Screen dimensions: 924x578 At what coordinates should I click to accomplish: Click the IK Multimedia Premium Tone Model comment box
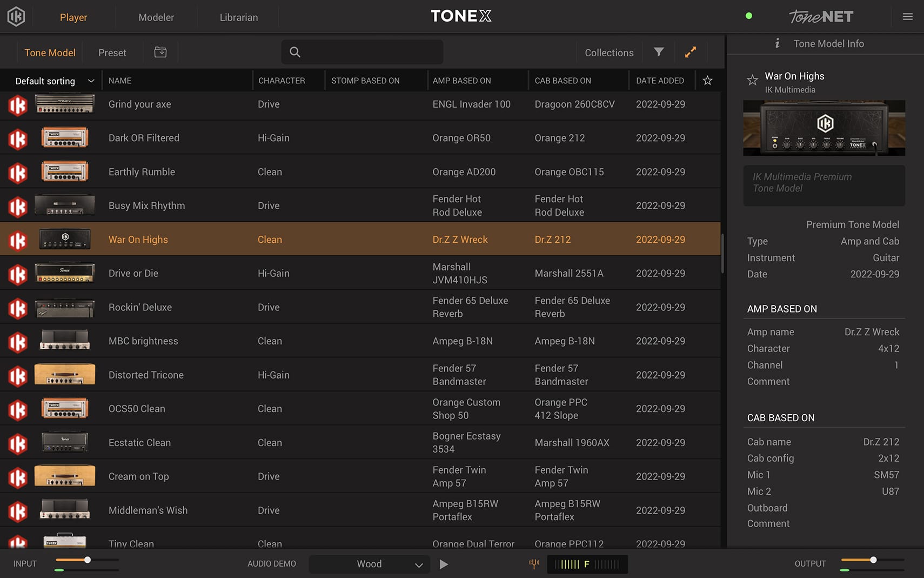pyautogui.click(x=824, y=185)
